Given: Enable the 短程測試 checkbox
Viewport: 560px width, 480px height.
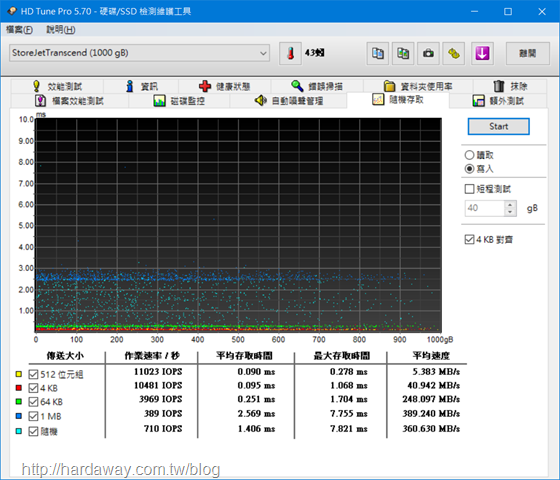Looking at the screenshot, I should click(469, 189).
